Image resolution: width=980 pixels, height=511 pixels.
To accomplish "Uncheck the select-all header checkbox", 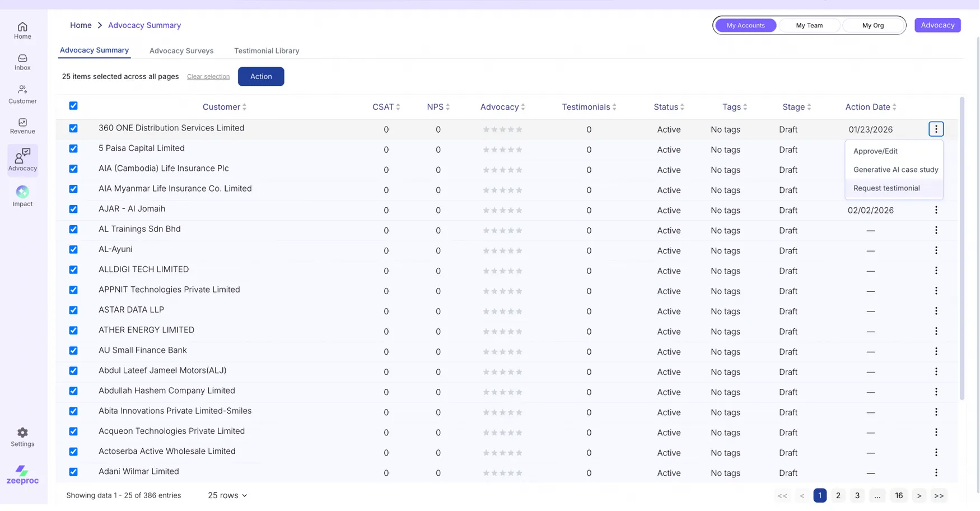I will pos(73,106).
